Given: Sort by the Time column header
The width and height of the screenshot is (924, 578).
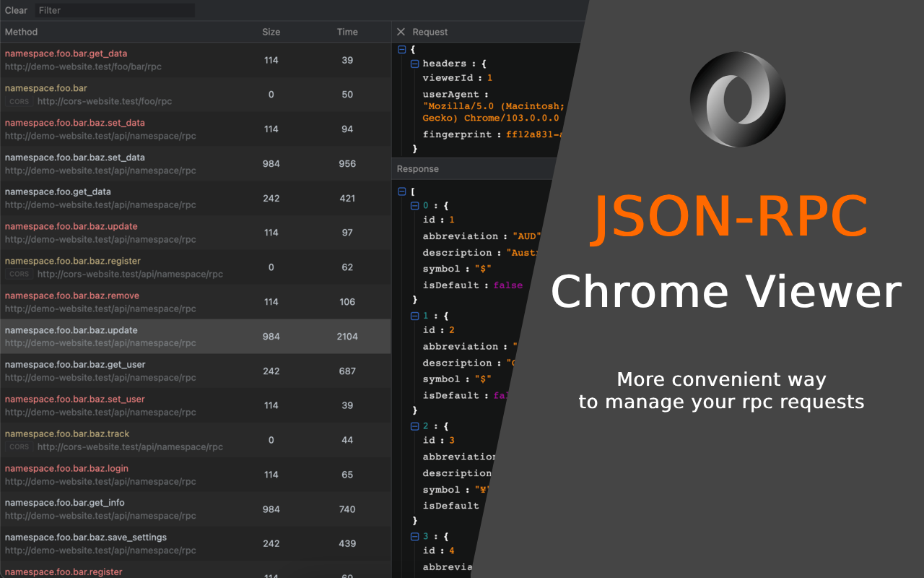Looking at the screenshot, I should tap(347, 32).
